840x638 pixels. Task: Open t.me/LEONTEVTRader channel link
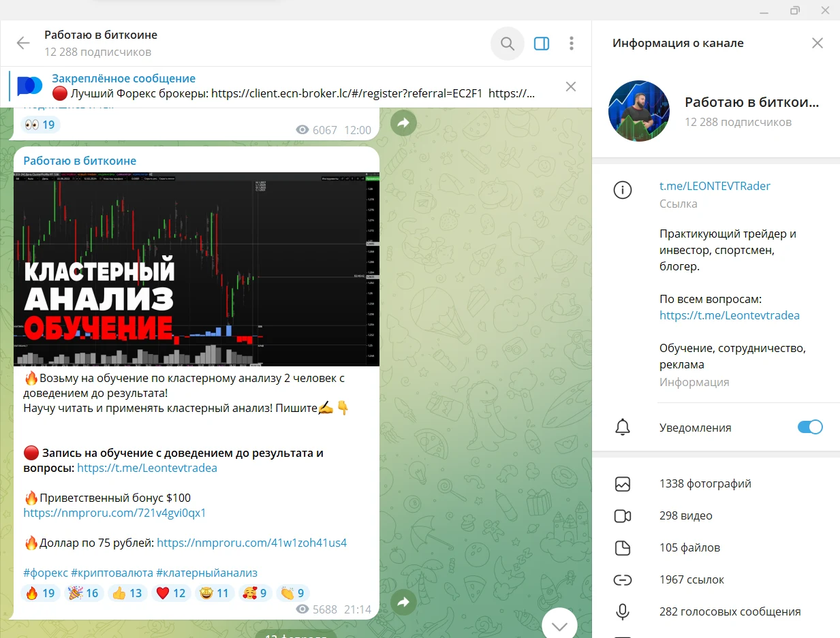pos(715,186)
